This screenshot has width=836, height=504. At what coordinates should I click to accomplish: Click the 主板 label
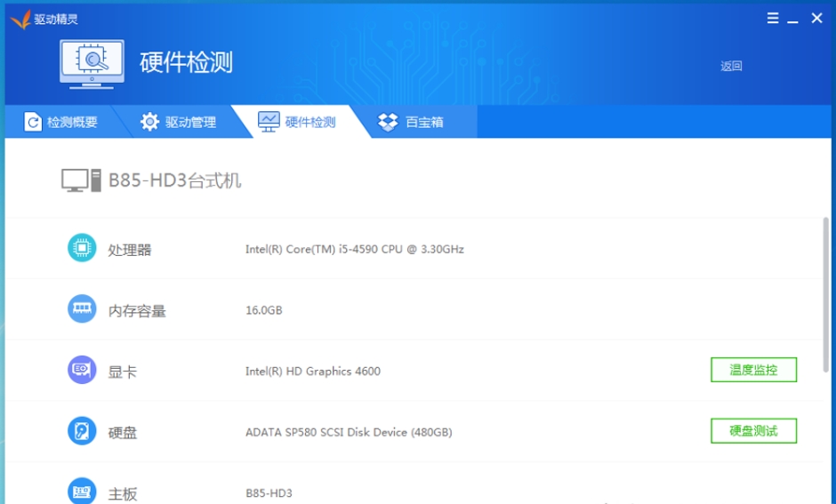123,494
